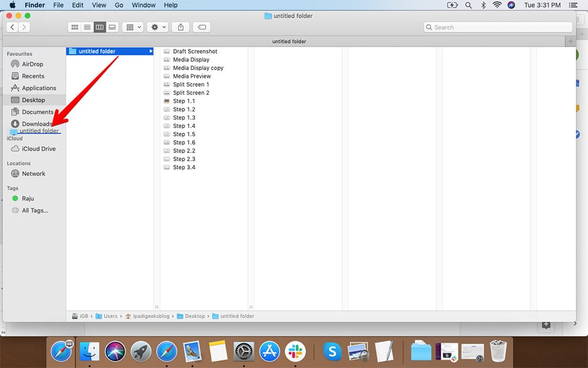The image size is (588, 368).
Task: Open the Share menu in the toolbar
Action: point(181,26)
